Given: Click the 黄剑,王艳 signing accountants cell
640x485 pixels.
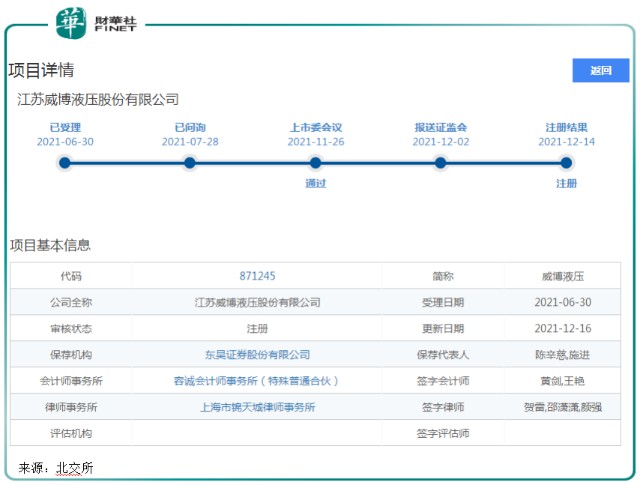Looking at the screenshot, I should 562,380.
